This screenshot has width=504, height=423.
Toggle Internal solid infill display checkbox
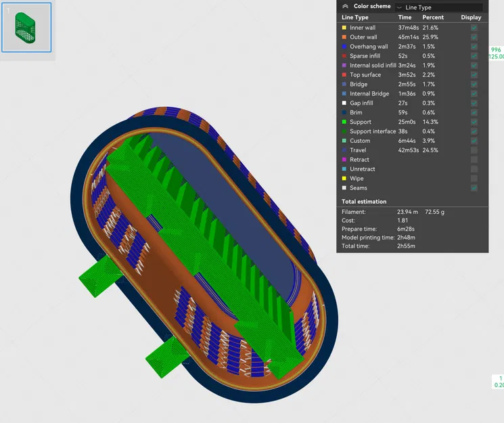point(474,65)
